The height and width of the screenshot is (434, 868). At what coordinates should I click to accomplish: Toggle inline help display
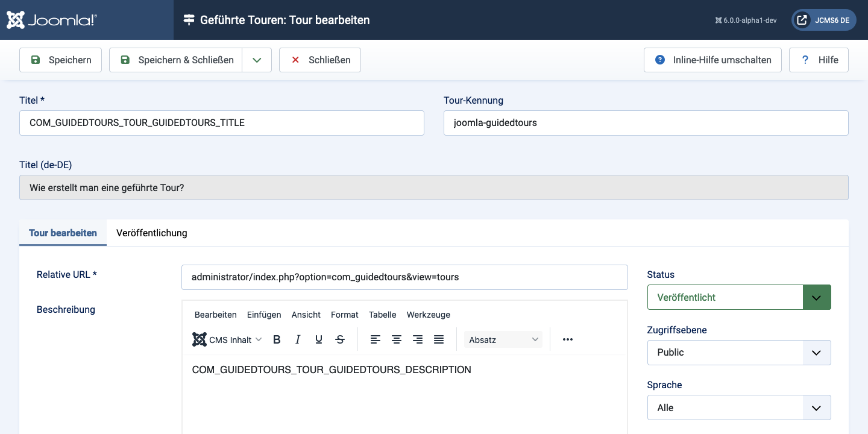[x=712, y=60]
